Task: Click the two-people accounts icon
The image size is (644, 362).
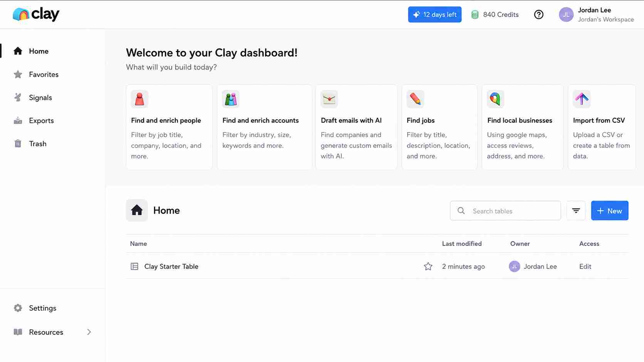Action: pos(231,99)
